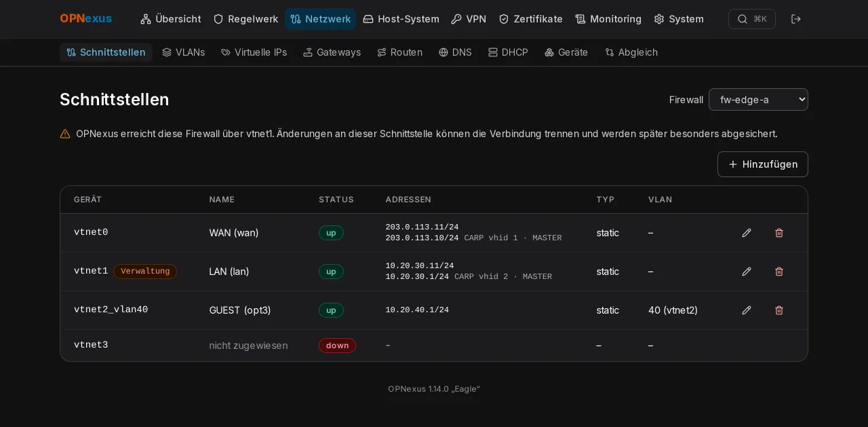Select device name vtnet3
868x427 pixels.
(91, 346)
